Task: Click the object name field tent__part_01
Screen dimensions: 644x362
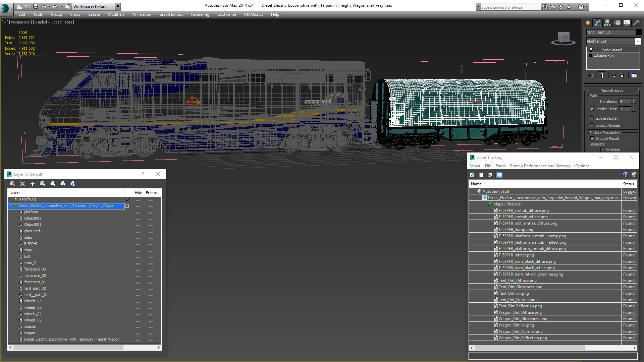Action: (x=610, y=32)
